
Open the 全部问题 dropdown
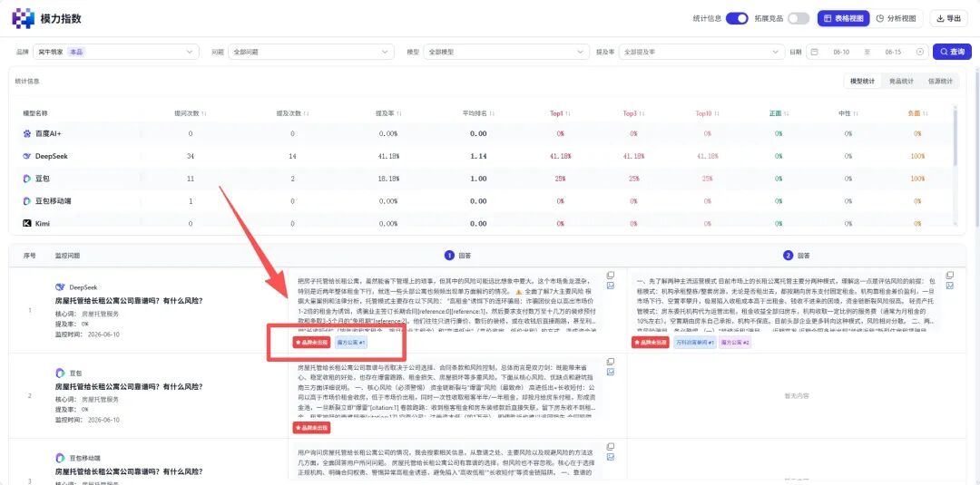(310, 52)
